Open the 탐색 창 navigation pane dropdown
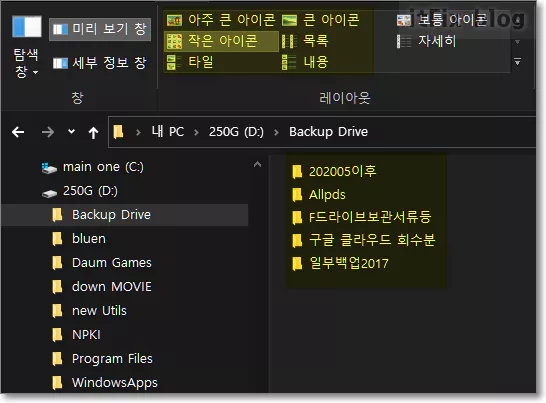Screen dimensions: 546x403 pos(26,63)
